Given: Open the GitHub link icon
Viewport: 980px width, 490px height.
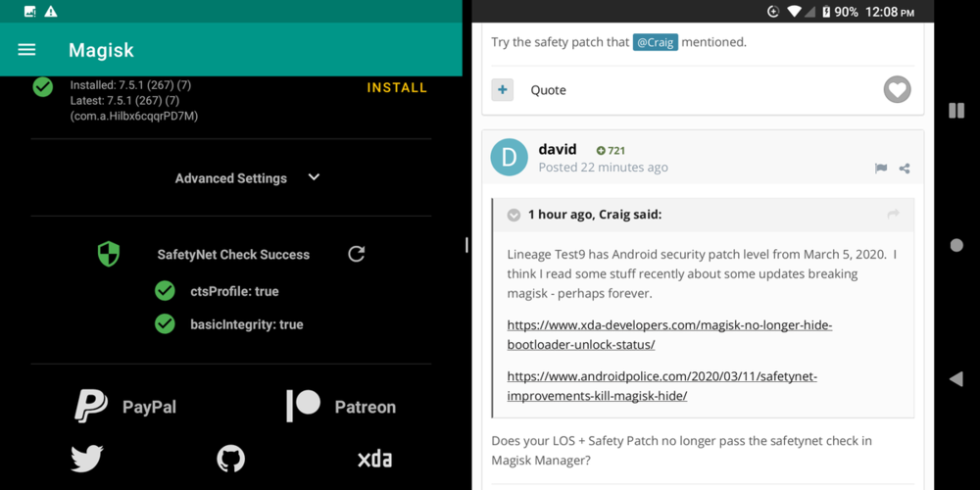Looking at the screenshot, I should 230,460.
